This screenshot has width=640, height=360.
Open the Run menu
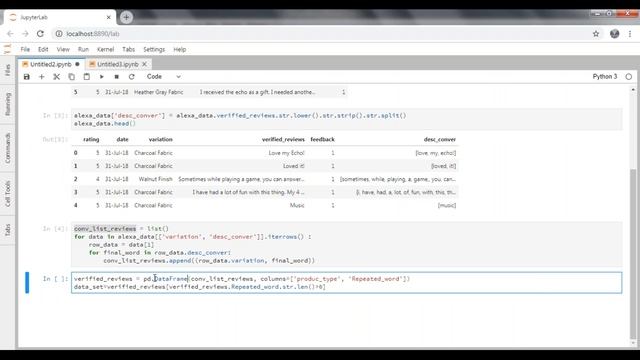[83, 49]
